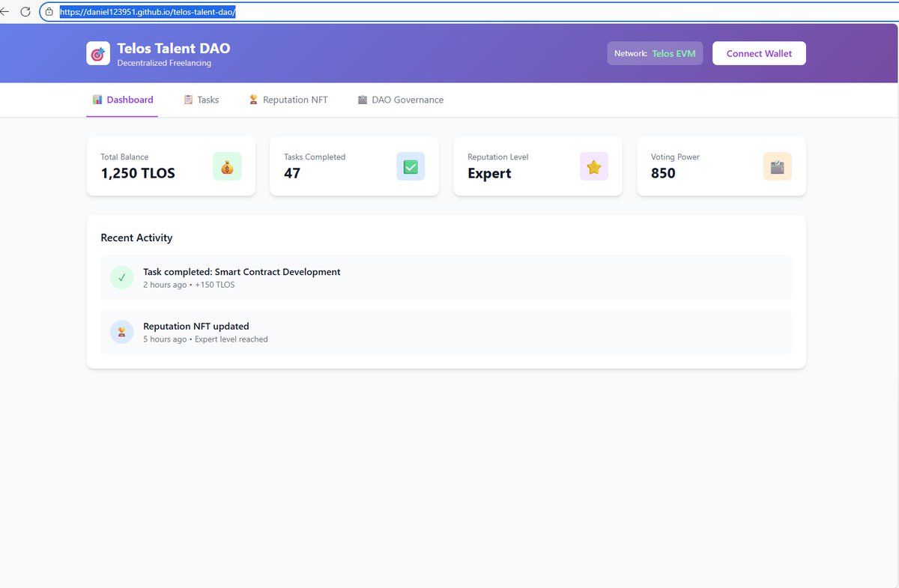Click the '1,250 TLOS' balance value

138,173
